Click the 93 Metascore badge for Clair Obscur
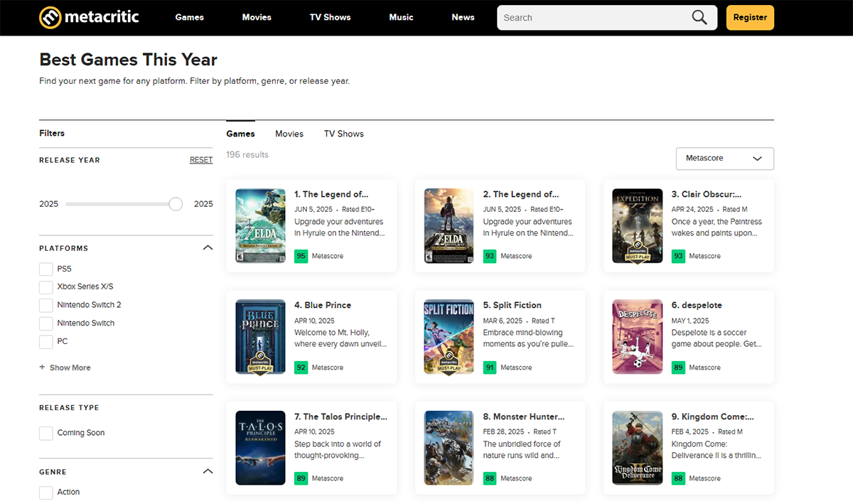Screen dimensions: 853x504 pyautogui.click(x=678, y=256)
